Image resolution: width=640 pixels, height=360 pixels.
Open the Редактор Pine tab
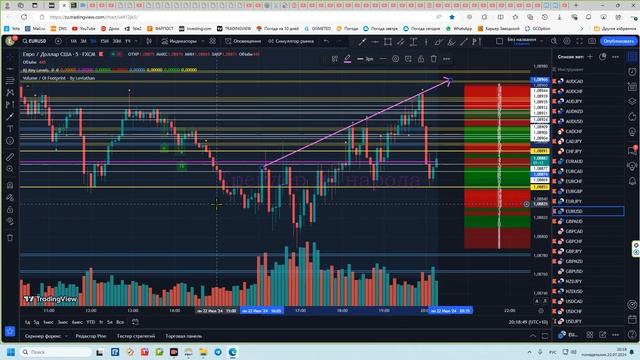pyautogui.click(x=91, y=336)
